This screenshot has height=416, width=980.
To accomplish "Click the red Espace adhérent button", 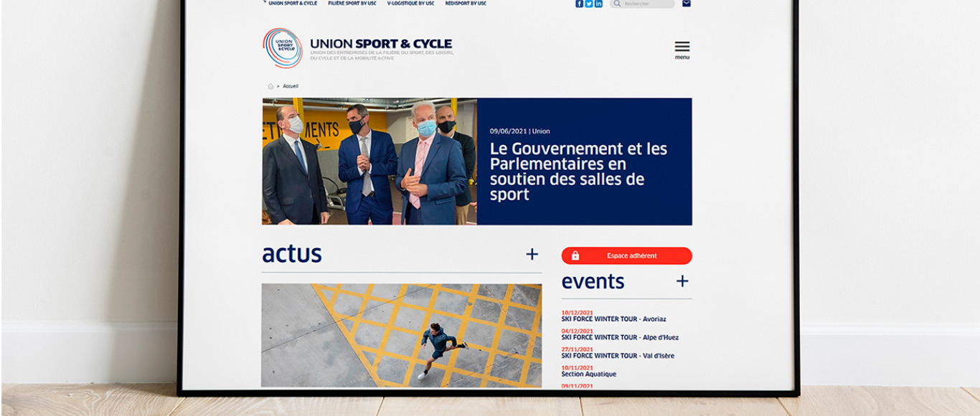I will coord(627,255).
